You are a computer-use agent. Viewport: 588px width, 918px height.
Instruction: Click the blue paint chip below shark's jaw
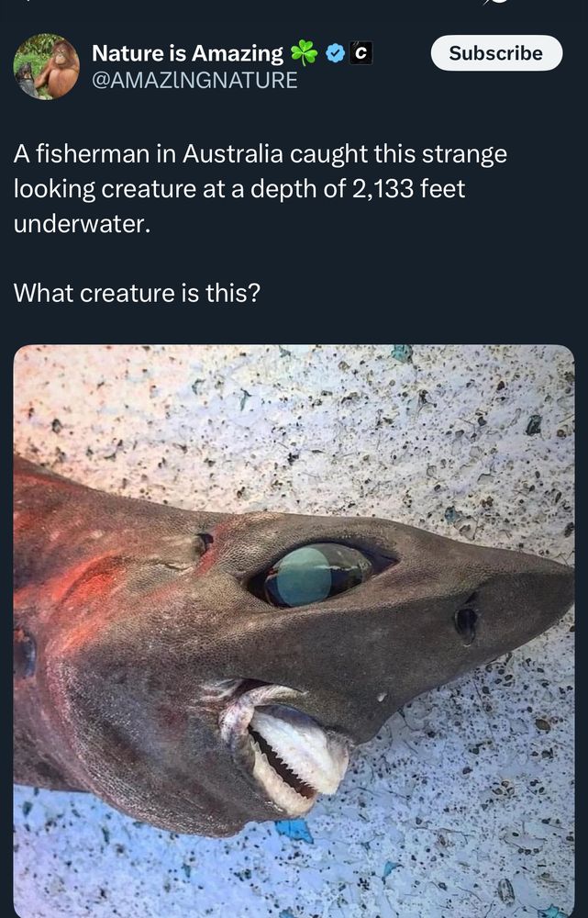[x=294, y=831]
